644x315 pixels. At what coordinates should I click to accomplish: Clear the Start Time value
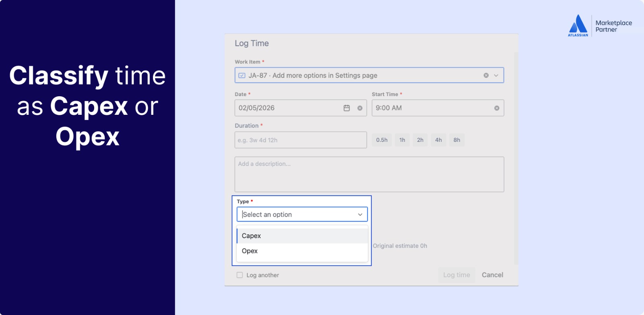tap(497, 108)
